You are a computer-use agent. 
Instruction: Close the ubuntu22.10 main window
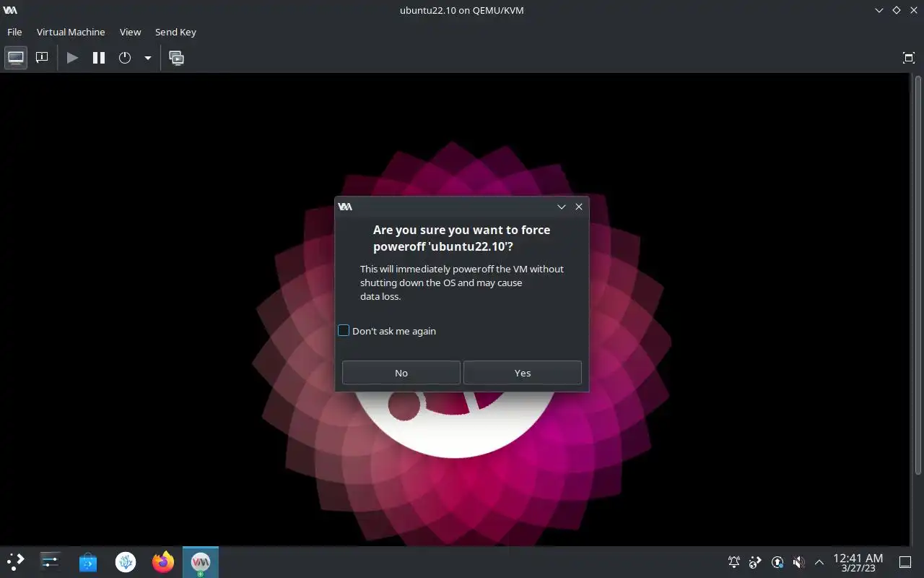(x=914, y=10)
